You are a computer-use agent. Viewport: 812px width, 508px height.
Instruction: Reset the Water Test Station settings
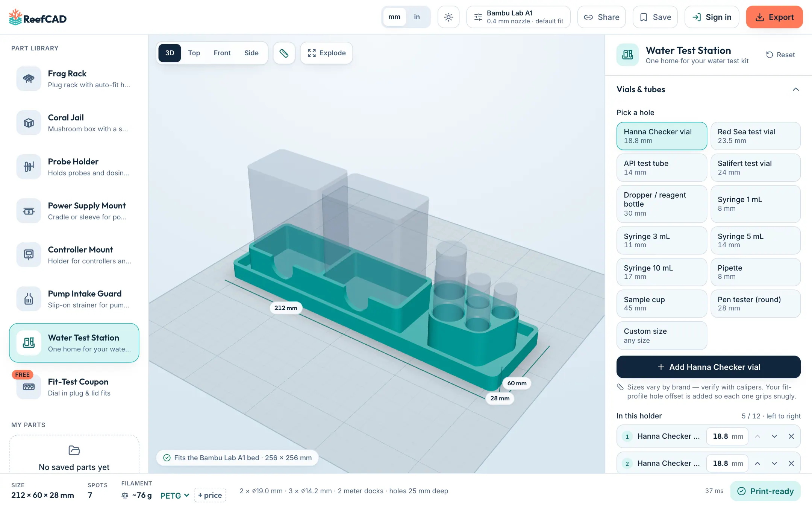[780, 55]
